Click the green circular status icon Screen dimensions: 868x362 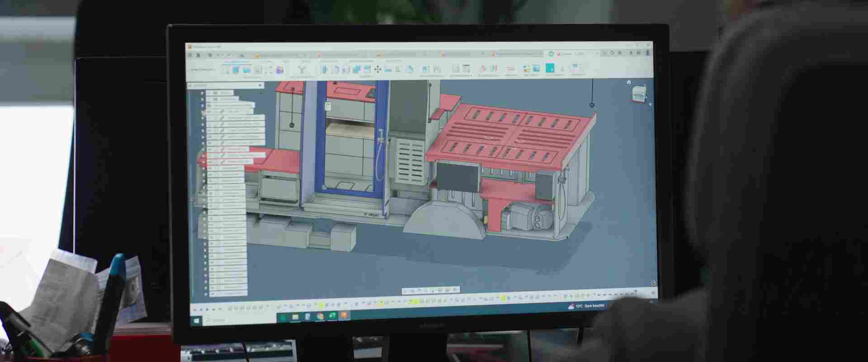click(x=551, y=53)
